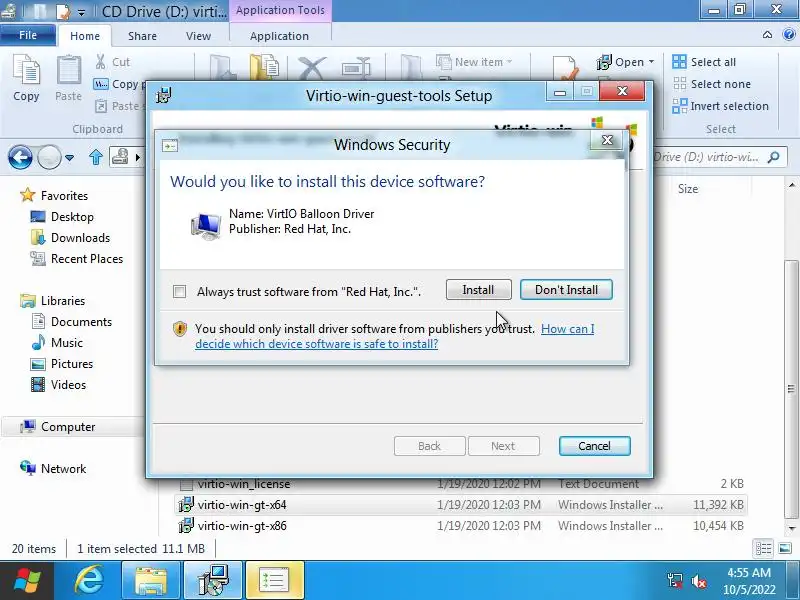
Task: Switch to Large icons view in status bar
Action: pyautogui.click(x=785, y=548)
